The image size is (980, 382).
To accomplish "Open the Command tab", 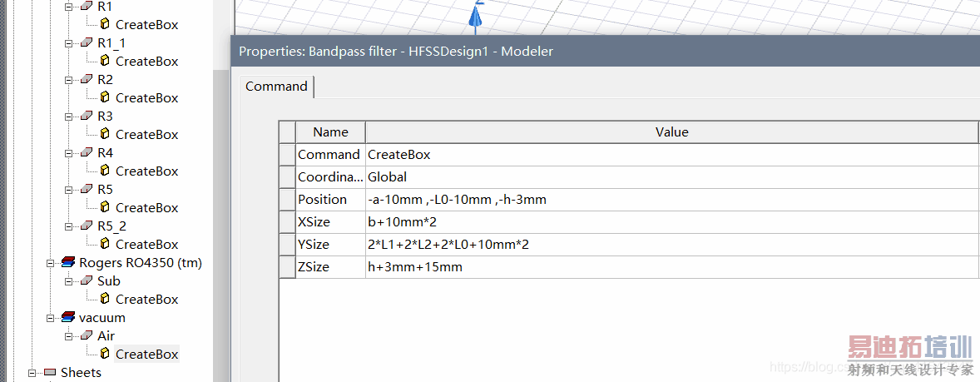I will pyautogui.click(x=276, y=87).
